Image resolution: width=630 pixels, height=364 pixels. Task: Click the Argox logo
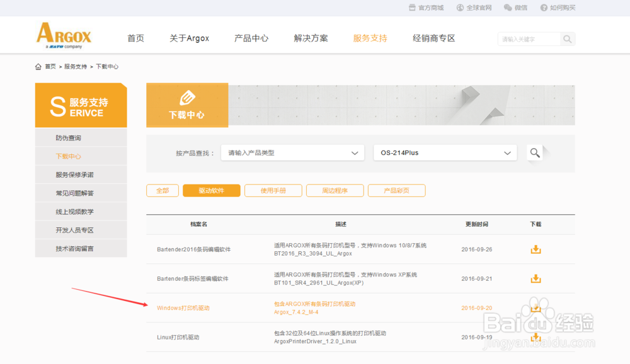64,35
